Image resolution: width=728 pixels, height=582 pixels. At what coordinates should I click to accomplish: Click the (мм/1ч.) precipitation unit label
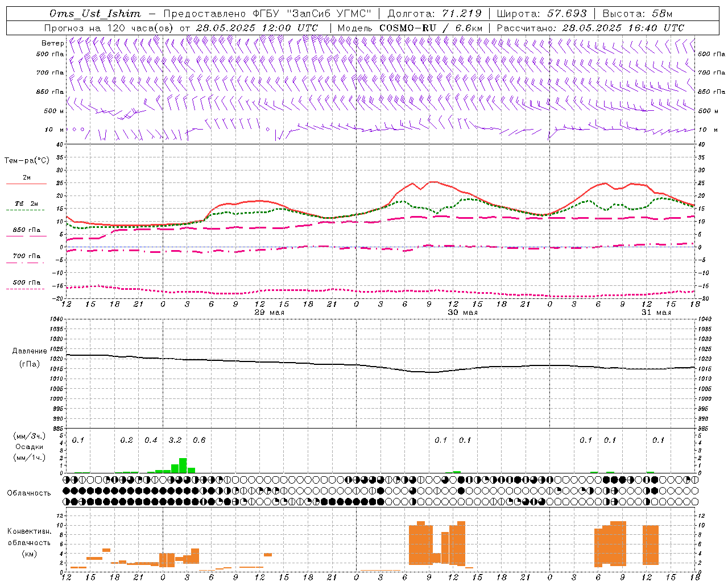tap(29, 457)
